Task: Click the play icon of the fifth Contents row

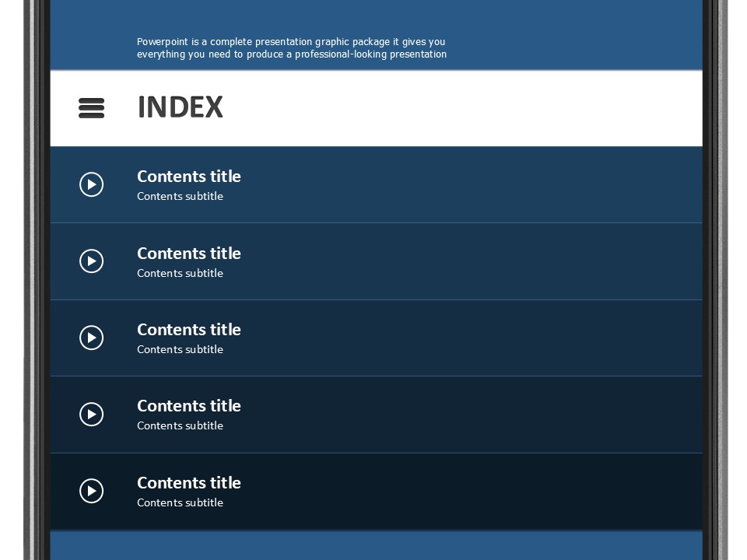Action: click(92, 491)
